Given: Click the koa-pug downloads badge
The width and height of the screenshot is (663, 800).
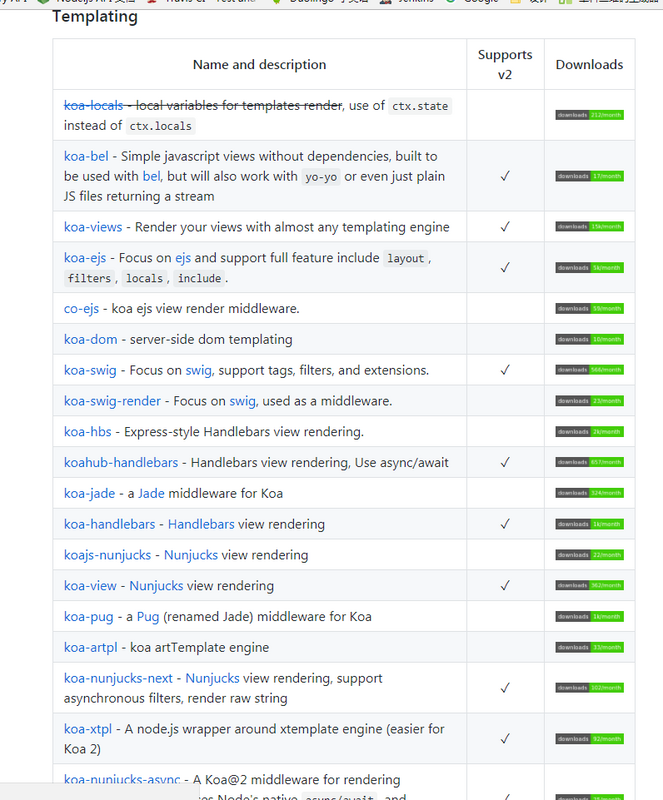Looking at the screenshot, I should click(589, 616).
